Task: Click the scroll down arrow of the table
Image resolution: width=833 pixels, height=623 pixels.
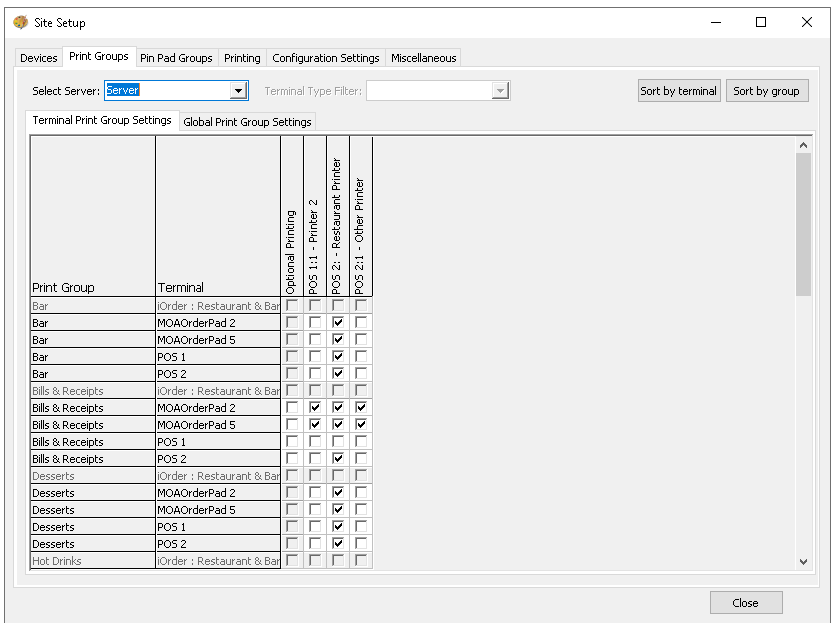Action: [803, 561]
